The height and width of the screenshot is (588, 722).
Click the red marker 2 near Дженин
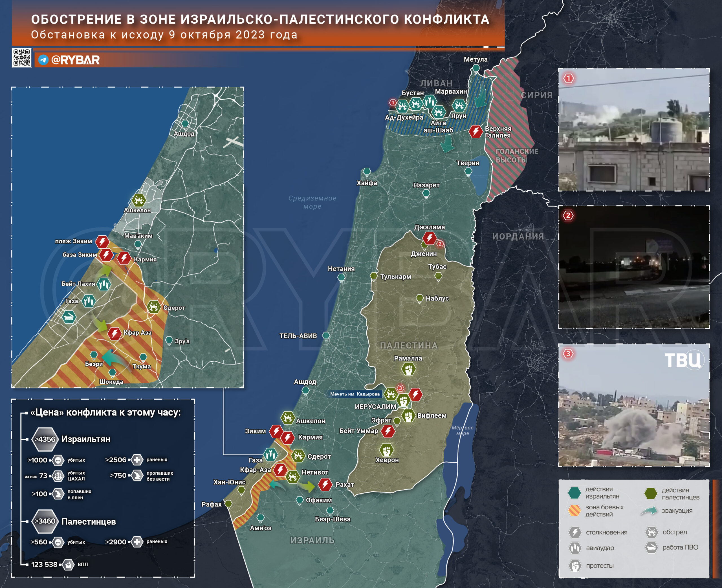[x=440, y=244]
